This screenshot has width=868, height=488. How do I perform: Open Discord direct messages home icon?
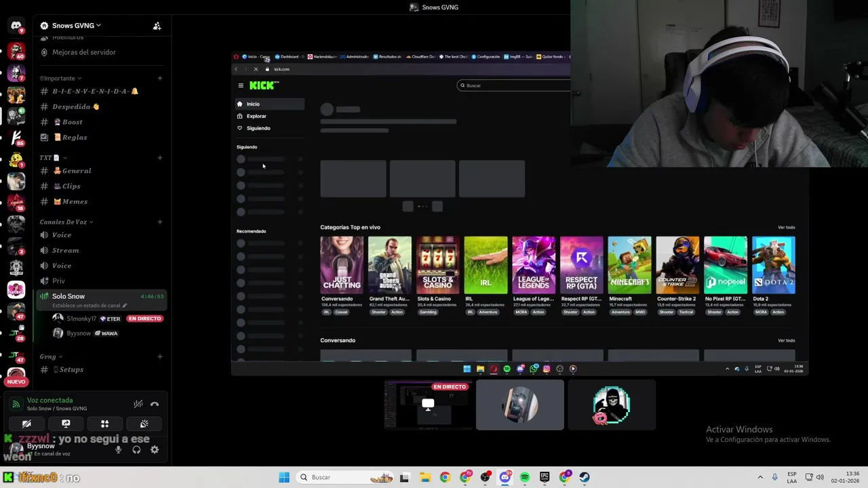16,26
